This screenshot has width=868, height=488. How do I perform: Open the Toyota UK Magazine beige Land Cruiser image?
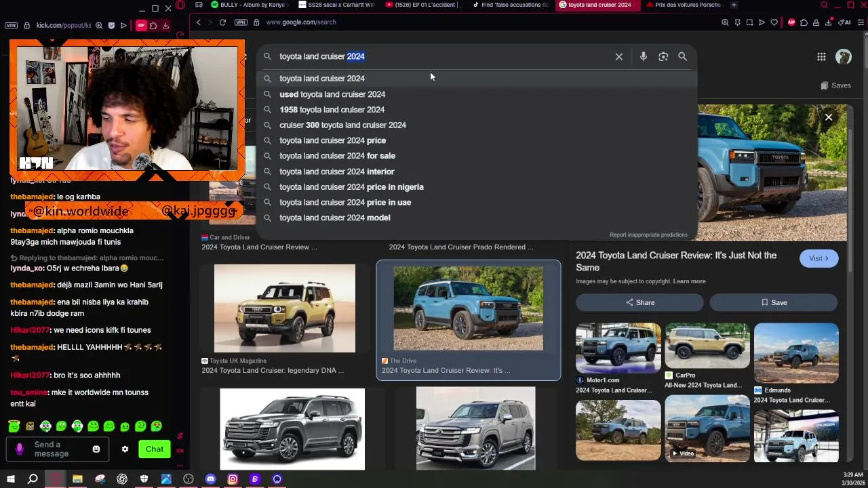pyautogui.click(x=285, y=308)
